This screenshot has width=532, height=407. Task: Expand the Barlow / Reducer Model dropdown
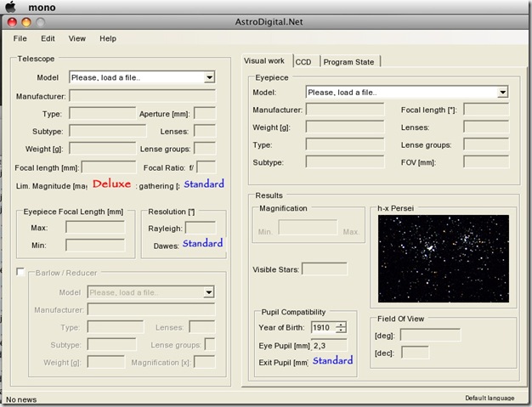tap(209, 292)
